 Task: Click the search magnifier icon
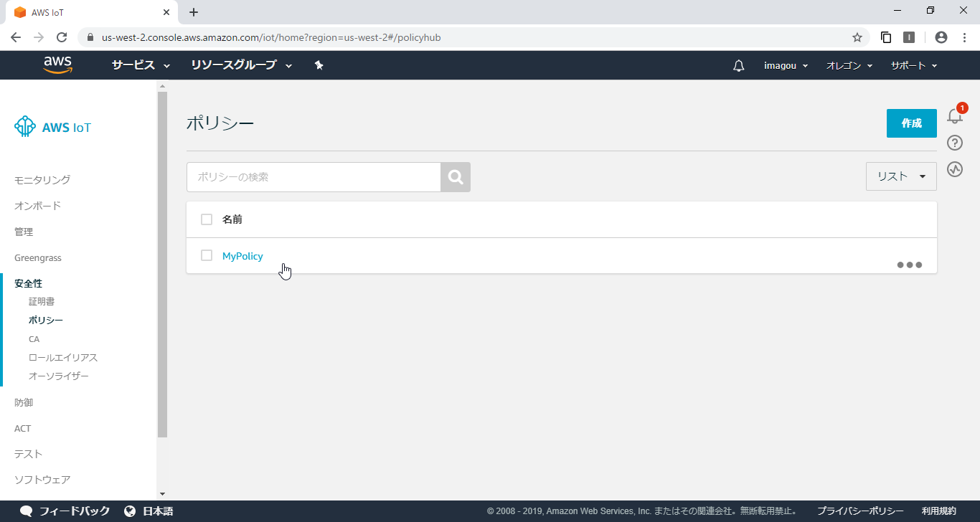[455, 176]
